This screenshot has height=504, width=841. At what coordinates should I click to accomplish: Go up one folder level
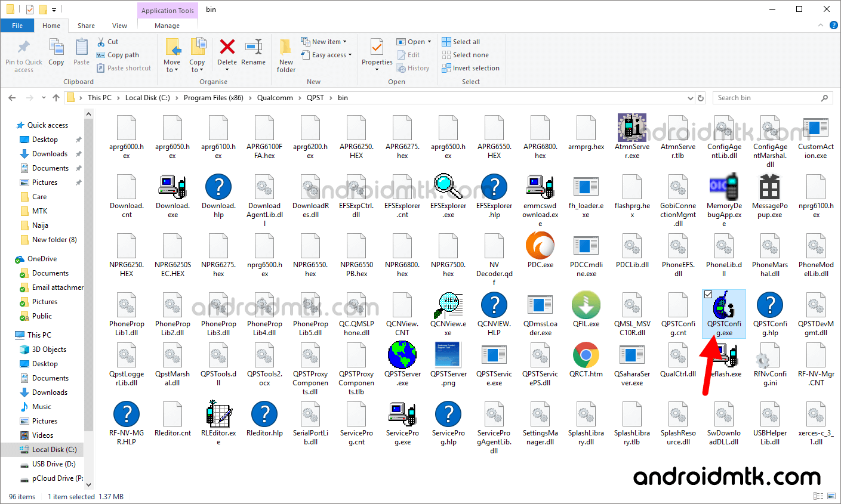56,98
